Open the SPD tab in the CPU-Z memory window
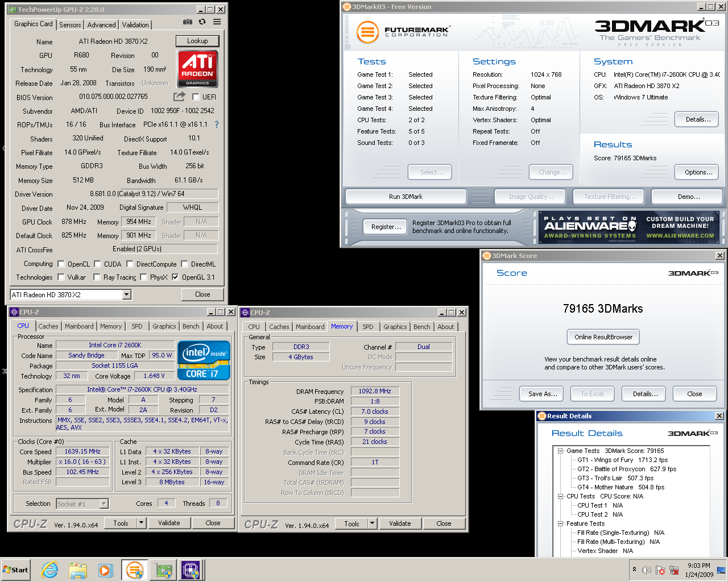 pyautogui.click(x=368, y=327)
